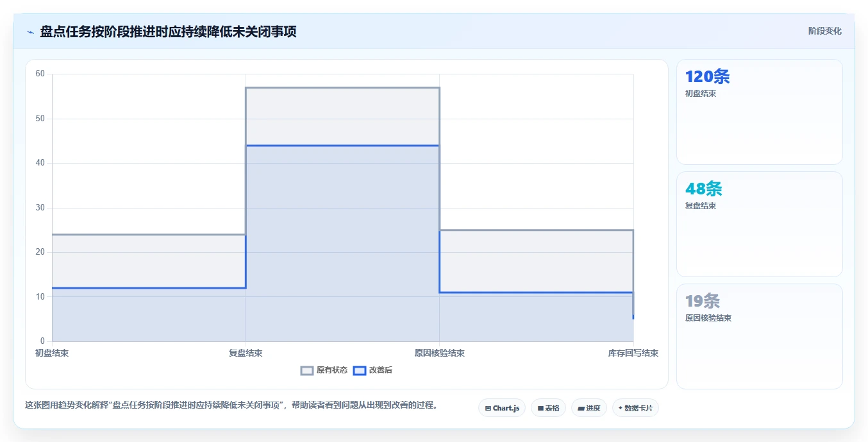Click the 库存回写结束 x-axis label
The image size is (868, 442).
click(x=633, y=353)
